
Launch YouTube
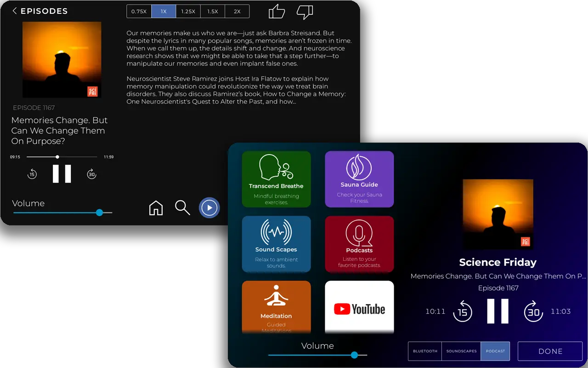[359, 307]
